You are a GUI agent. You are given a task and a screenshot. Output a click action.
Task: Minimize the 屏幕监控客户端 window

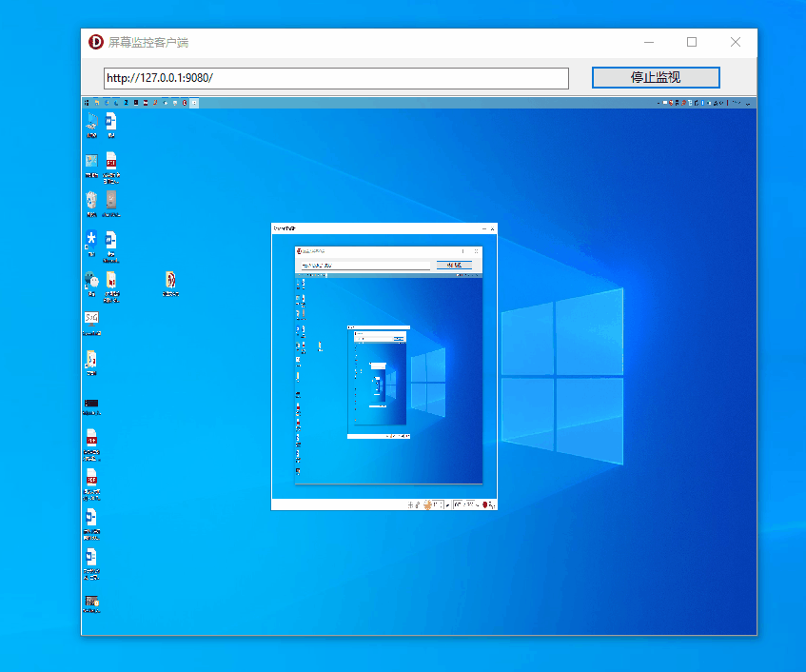tap(648, 42)
